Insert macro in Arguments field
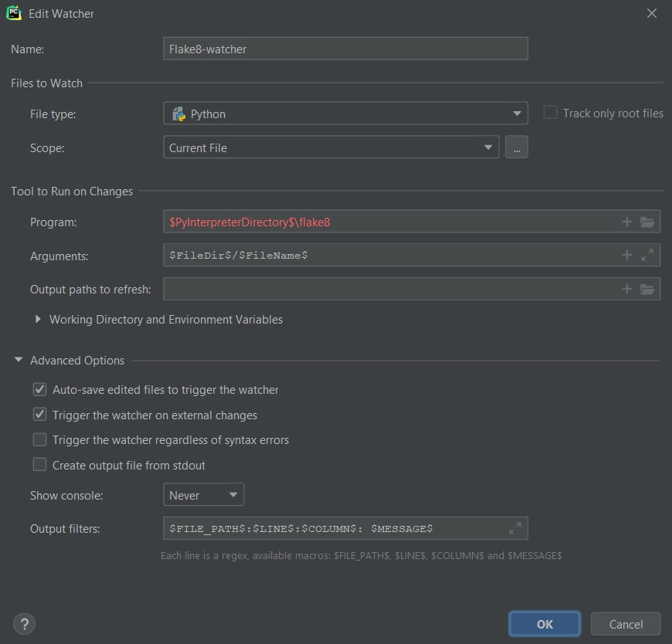This screenshot has height=644, width=672. (x=626, y=255)
